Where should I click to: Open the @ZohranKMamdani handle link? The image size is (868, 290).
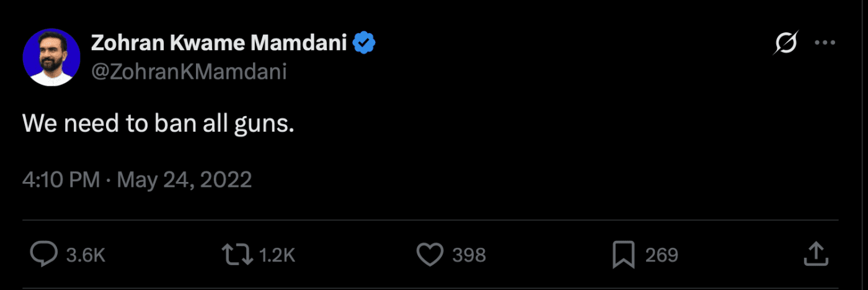click(x=188, y=71)
